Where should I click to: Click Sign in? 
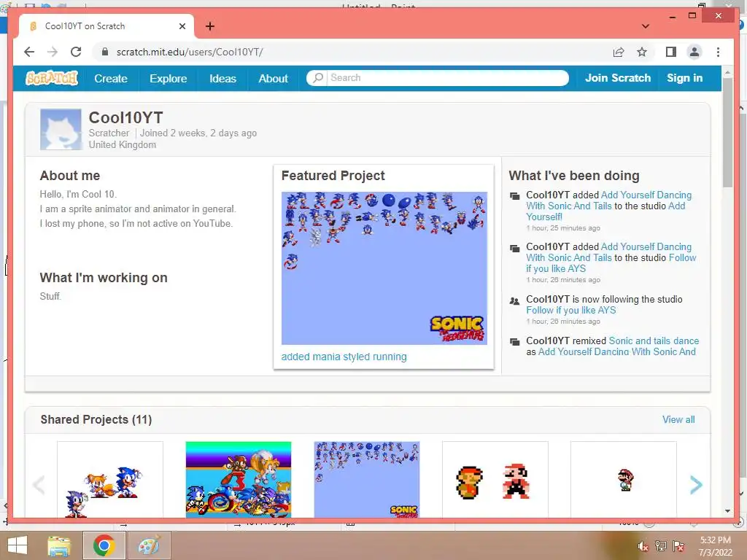click(x=684, y=78)
